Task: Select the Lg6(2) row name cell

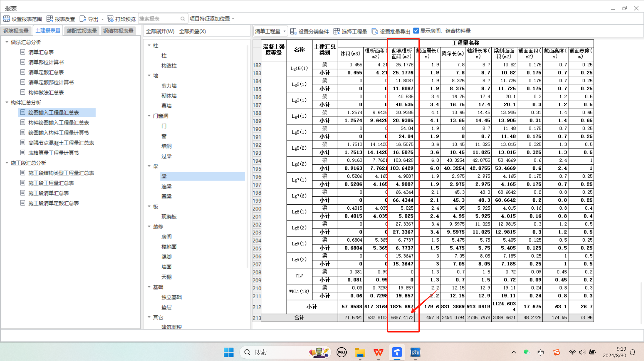Action: pyautogui.click(x=299, y=164)
